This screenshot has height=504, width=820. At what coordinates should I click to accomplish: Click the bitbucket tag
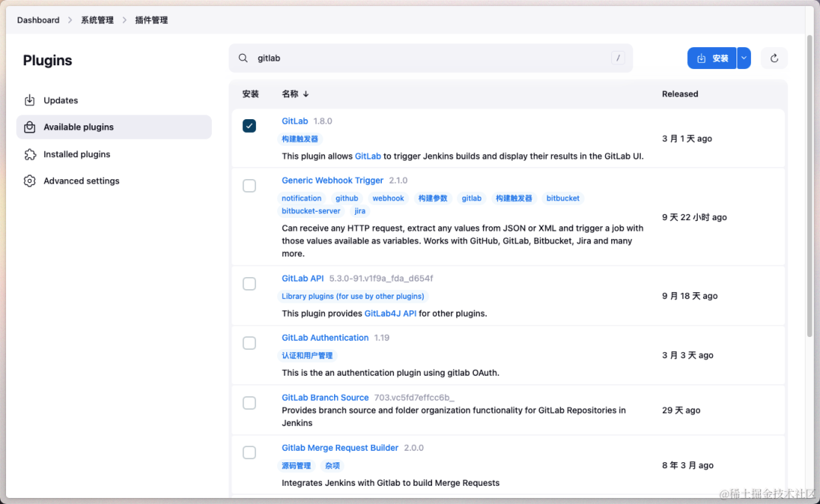563,198
